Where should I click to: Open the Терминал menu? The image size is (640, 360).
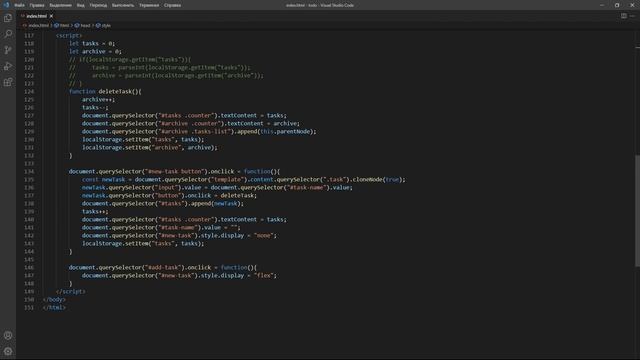149,5
